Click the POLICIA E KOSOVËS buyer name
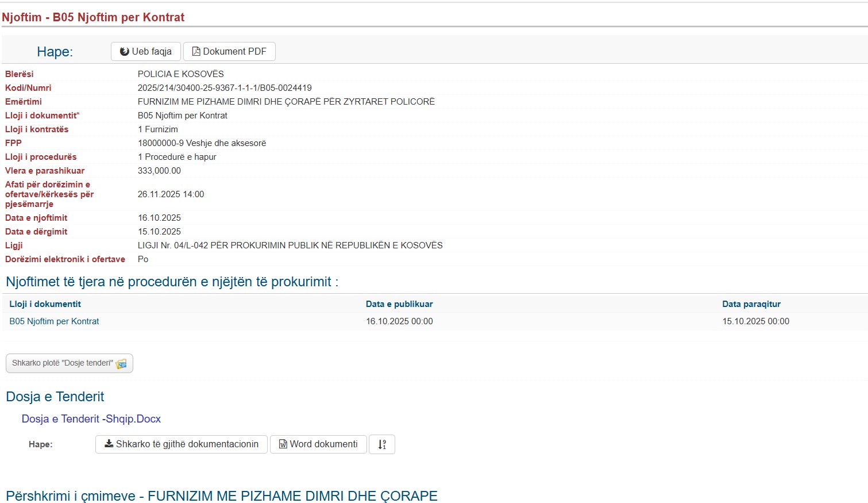This screenshot has width=868, height=503. [x=180, y=74]
